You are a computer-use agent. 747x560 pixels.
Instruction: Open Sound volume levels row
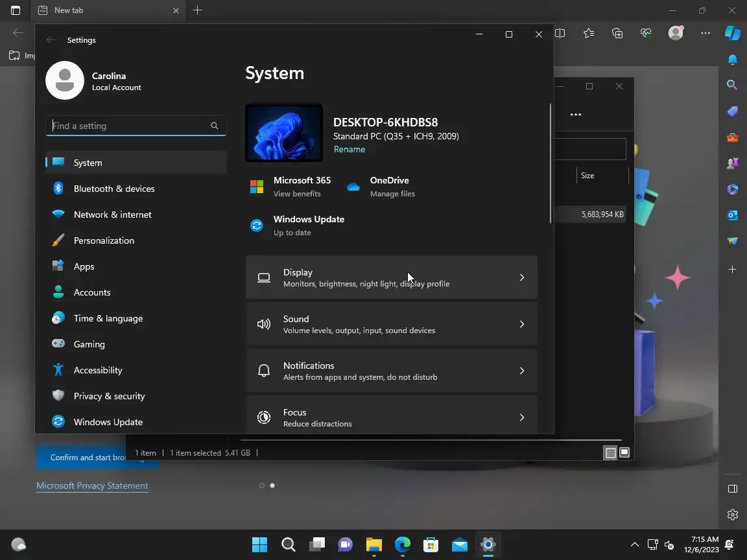(392, 324)
